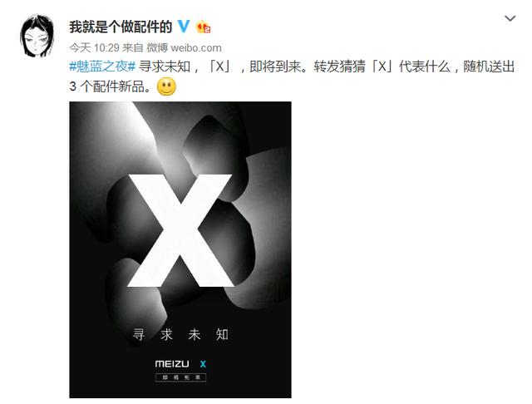Viewport: 532px width, 404px height.
Task: Click the 来自 label before the source
Action: (133, 48)
